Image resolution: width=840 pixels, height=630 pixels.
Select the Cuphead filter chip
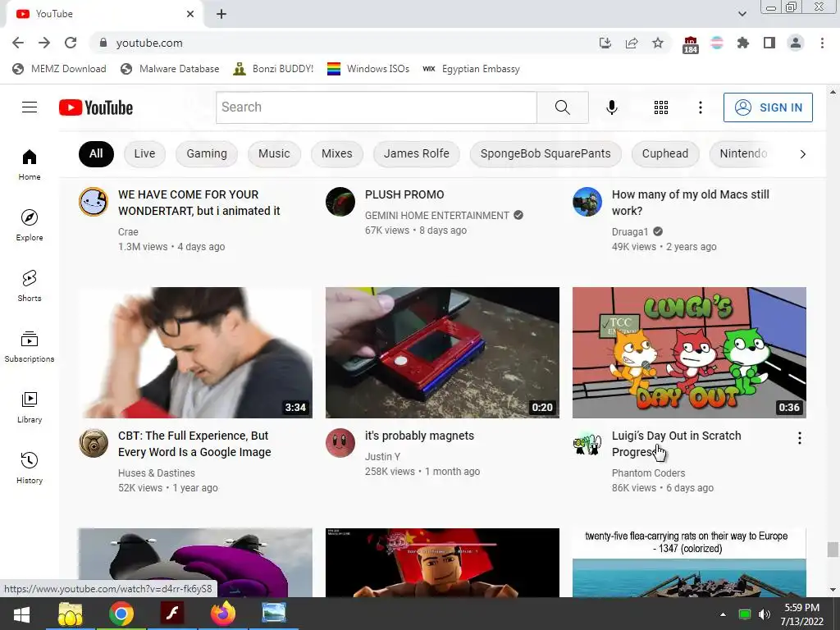(x=665, y=153)
